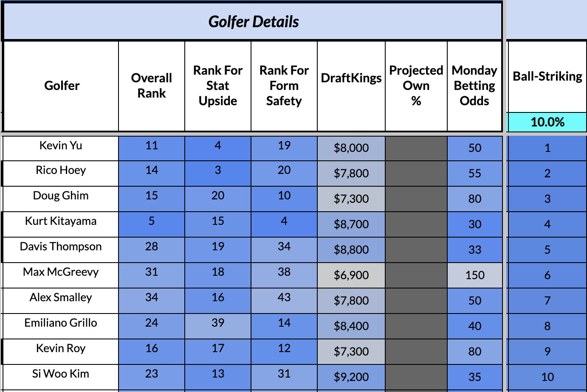The image size is (587, 392).
Task: Click Max McGreevy's 150 betting odds cell
Action: coord(474,275)
